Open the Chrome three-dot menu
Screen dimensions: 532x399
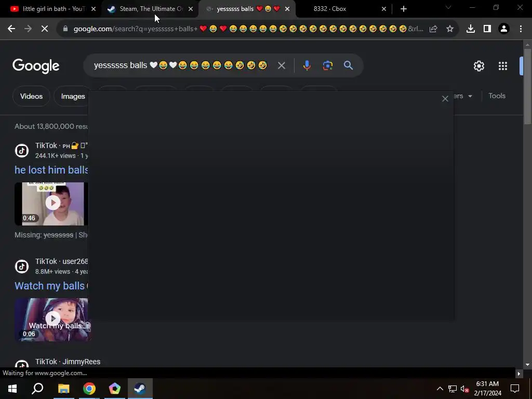(x=521, y=29)
